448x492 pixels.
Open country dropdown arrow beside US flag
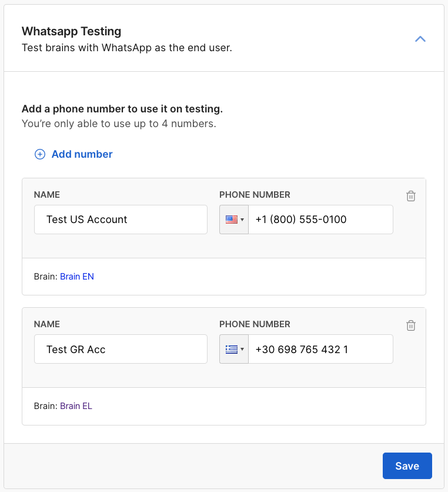[x=242, y=220]
